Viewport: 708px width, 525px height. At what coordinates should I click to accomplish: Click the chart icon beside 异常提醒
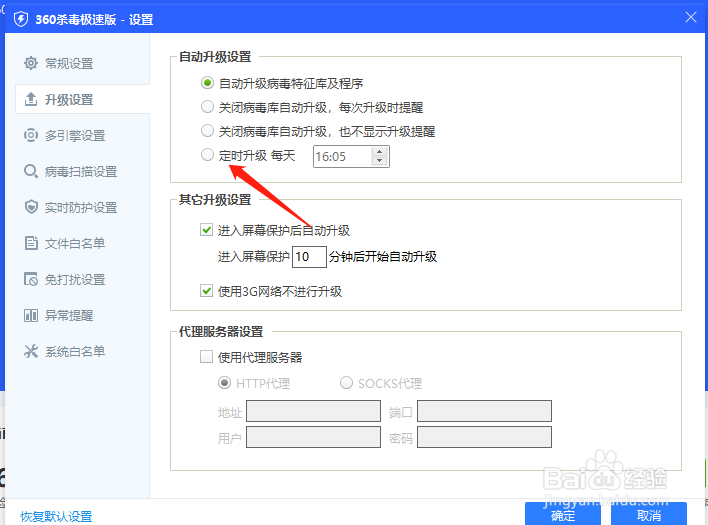31,315
